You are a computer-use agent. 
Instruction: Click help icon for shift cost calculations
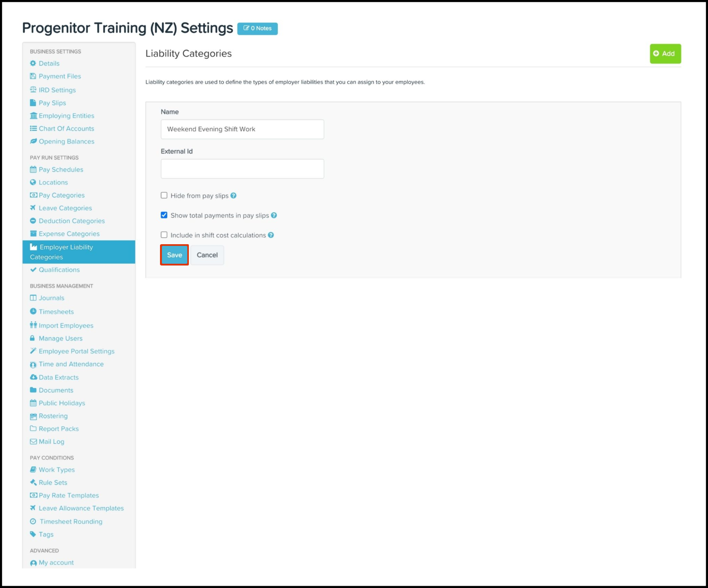[x=271, y=235]
